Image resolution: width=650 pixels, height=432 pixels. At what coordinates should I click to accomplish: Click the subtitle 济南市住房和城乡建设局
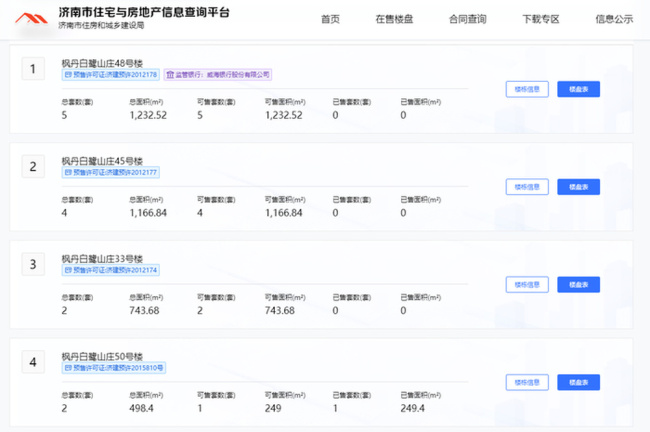tap(101, 26)
